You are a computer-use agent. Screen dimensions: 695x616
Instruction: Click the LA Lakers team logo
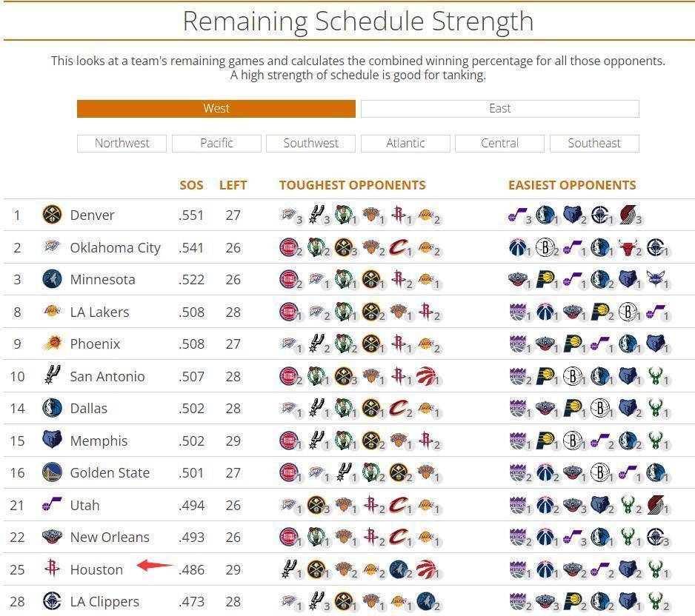click(52, 312)
